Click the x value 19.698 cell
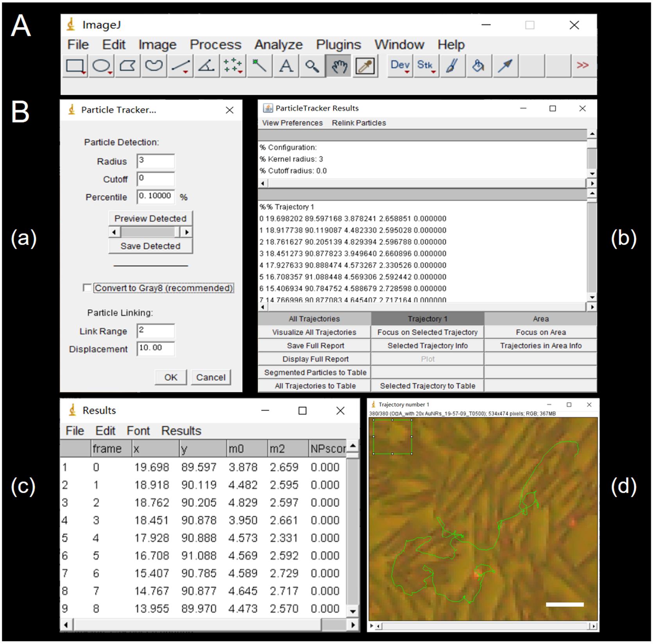The height and width of the screenshot is (644, 653). pyautogui.click(x=152, y=467)
